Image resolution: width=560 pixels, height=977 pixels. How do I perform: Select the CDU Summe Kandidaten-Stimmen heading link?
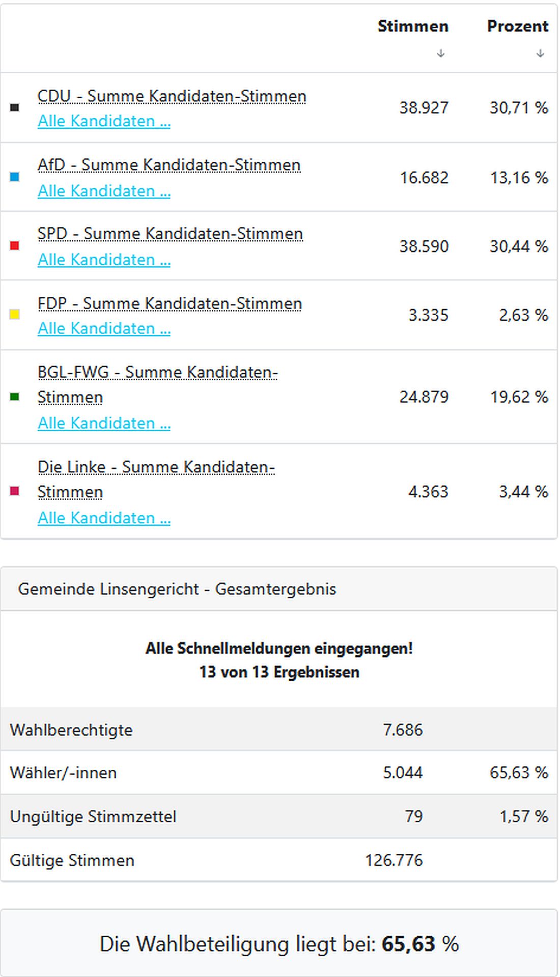(x=172, y=95)
